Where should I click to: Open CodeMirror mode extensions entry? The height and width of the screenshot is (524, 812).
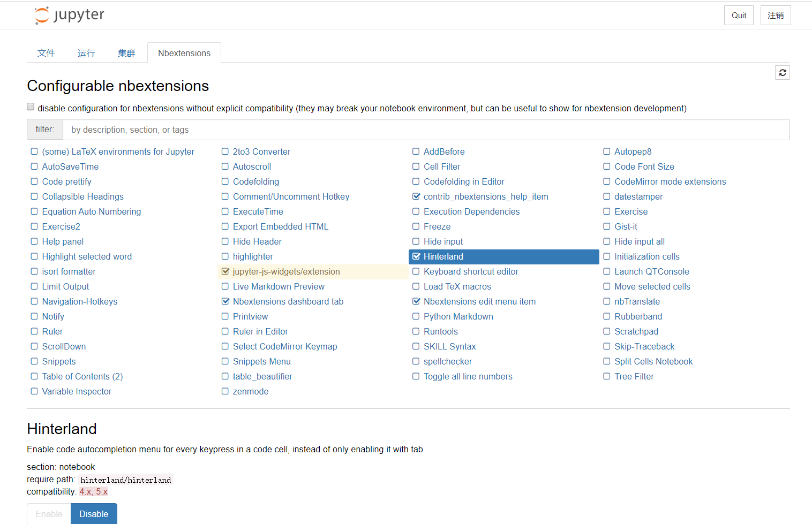click(x=670, y=182)
